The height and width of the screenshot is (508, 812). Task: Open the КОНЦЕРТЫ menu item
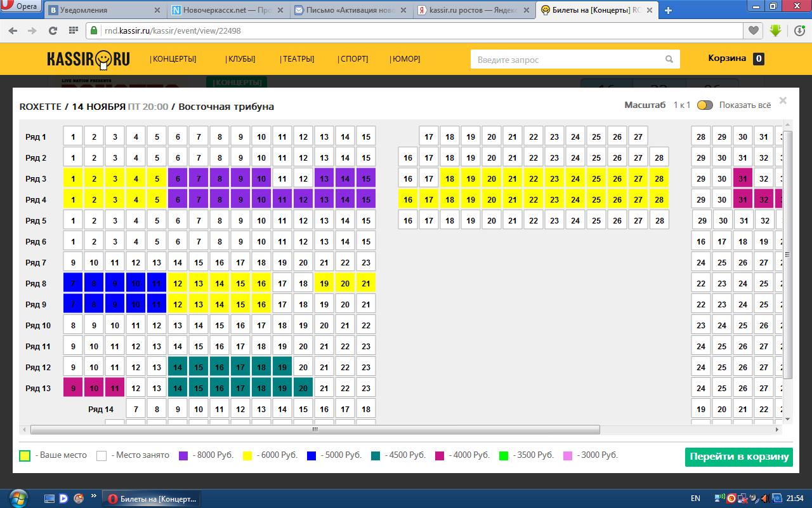click(173, 59)
